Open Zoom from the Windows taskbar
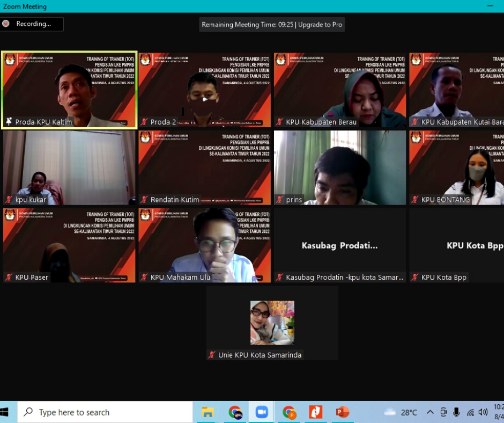Image resolution: width=504 pixels, height=423 pixels. point(262,412)
